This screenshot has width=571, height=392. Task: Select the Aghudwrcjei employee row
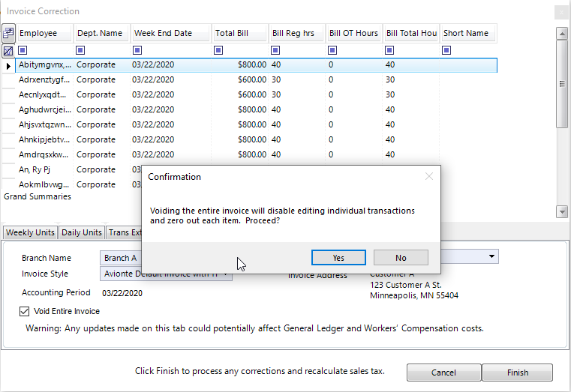coord(256,109)
